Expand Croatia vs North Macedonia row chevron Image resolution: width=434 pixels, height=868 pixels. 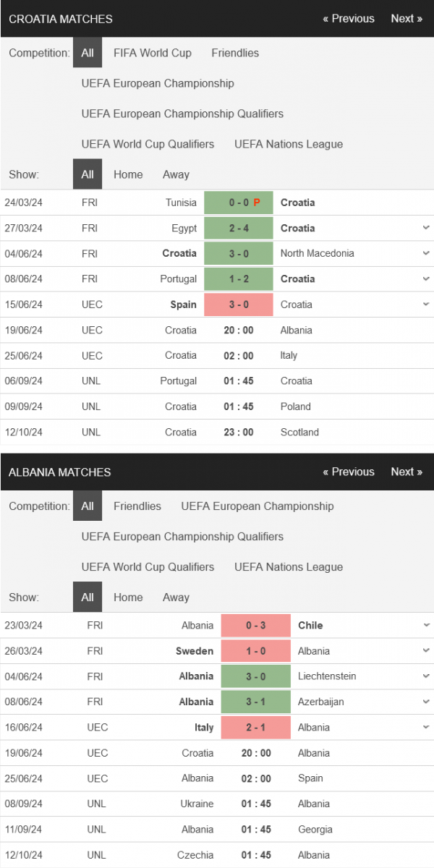[x=426, y=253]
